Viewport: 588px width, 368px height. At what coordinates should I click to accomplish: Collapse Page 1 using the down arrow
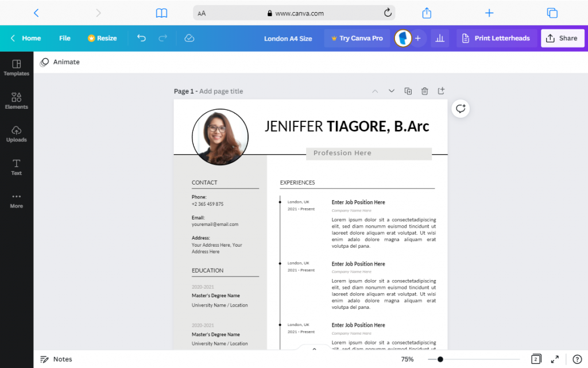392,91
